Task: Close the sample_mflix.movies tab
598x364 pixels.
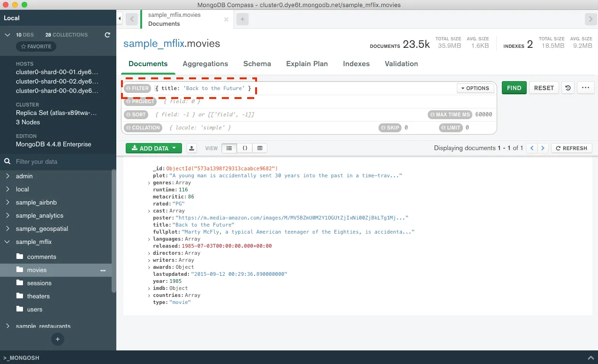Action: 226,20
